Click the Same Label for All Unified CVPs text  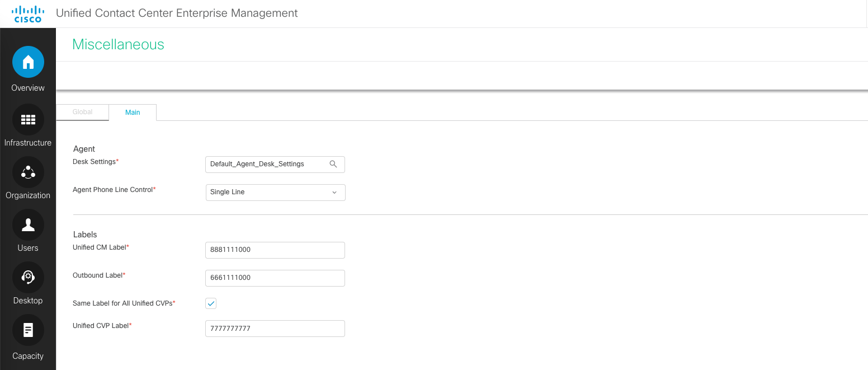click(x=122, y=303)
